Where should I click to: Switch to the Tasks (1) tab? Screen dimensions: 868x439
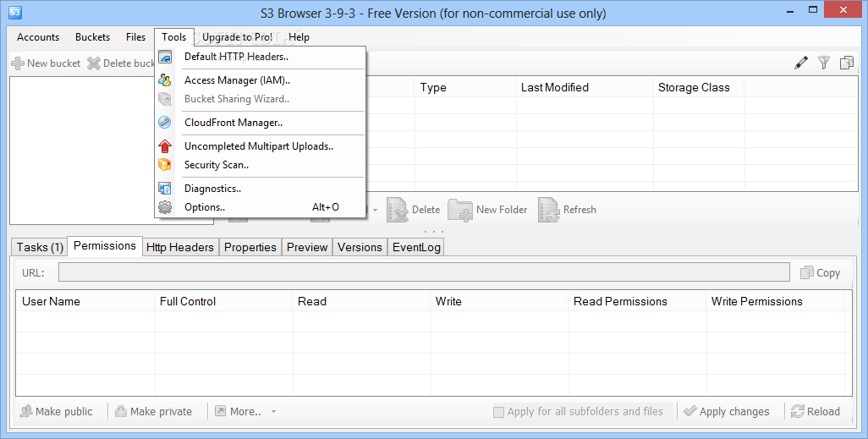point(40,248)
